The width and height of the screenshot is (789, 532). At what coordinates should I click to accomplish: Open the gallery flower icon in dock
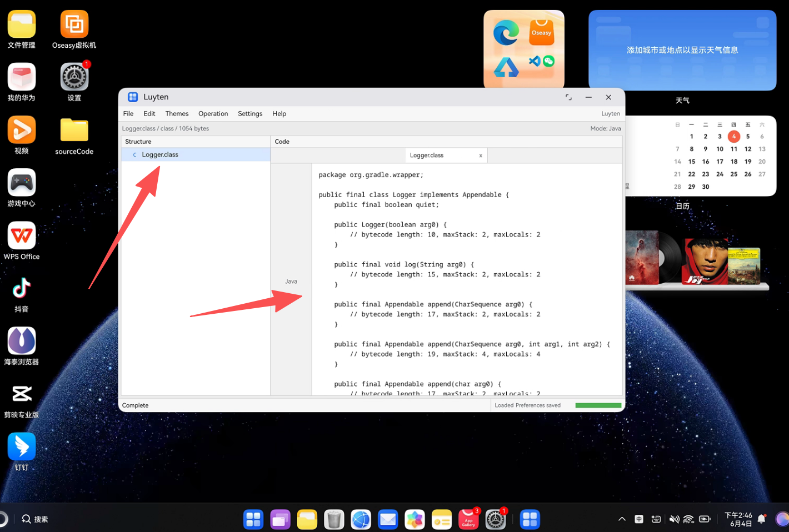point(415,519)
